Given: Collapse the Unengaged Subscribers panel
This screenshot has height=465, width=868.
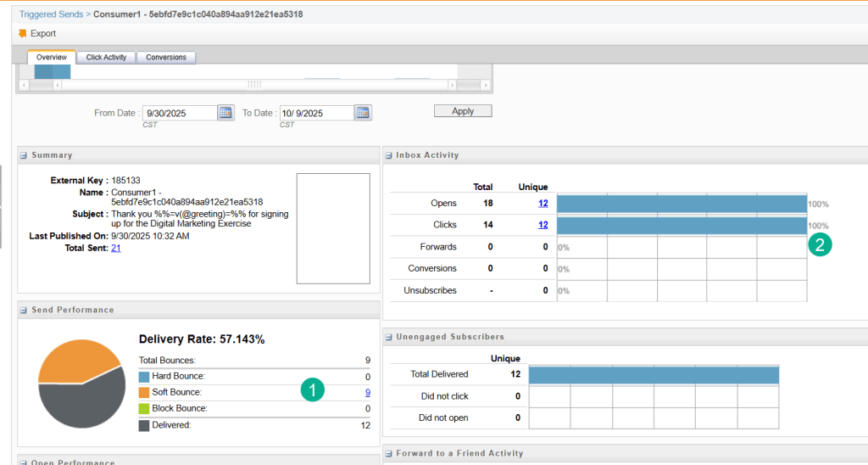Looking at the screenshot, I should pyautogui.click(x=389, y=337).
